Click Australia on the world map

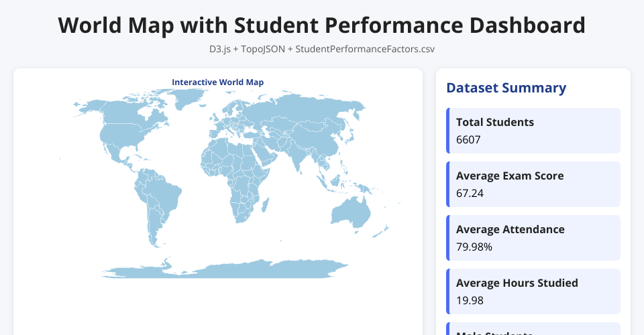(349, 213)
